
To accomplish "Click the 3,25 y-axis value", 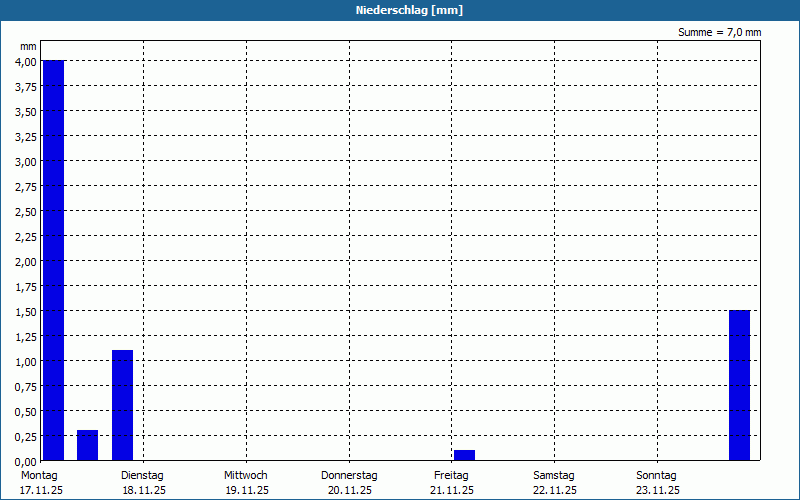I will (26, 137).
